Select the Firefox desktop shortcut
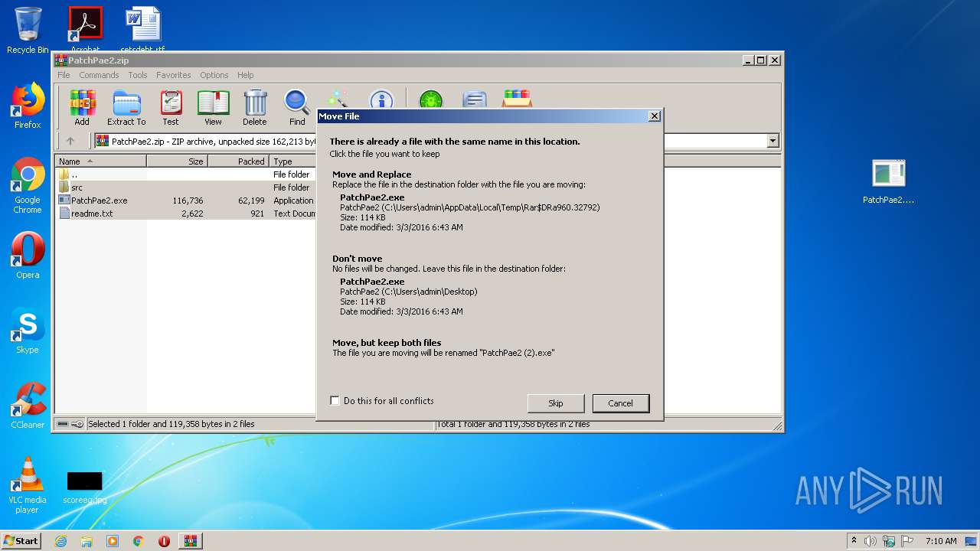The height and width of the screenshot is (551, 980). coord(28,106)
